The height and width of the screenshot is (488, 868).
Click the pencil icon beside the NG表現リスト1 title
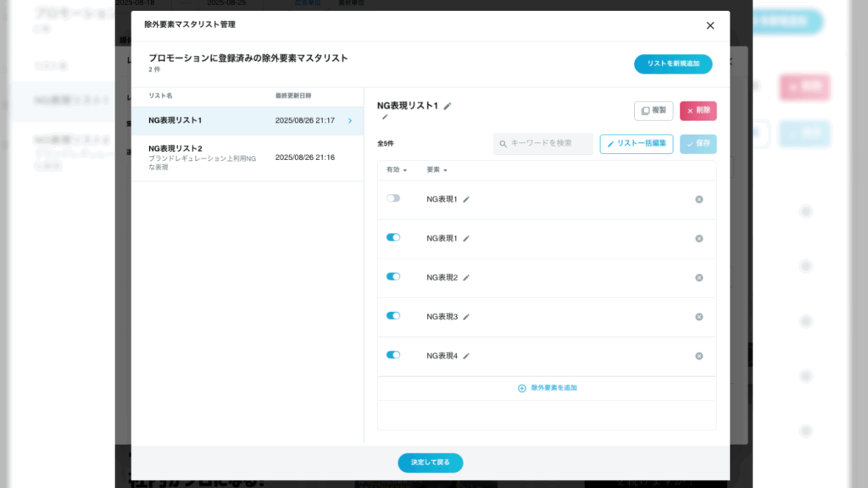[448, 106]
